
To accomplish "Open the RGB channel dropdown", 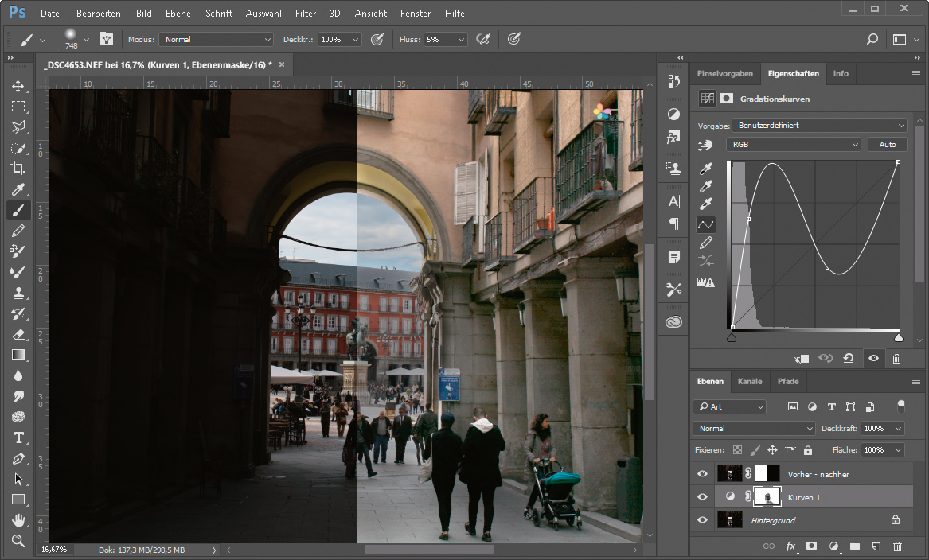I will tap(793, 145).
